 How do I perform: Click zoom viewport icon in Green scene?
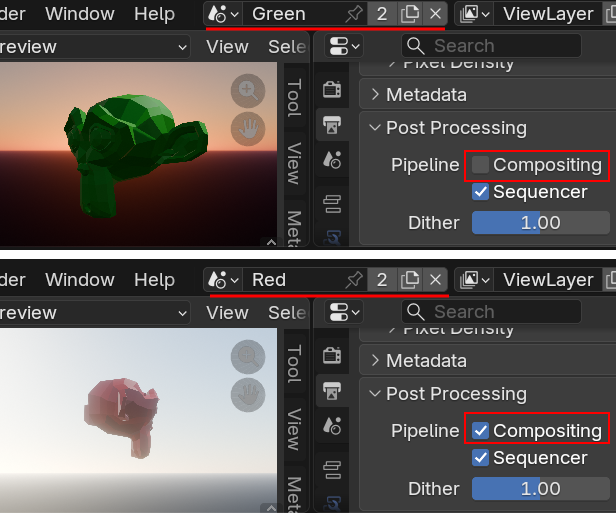click(248, 90)
